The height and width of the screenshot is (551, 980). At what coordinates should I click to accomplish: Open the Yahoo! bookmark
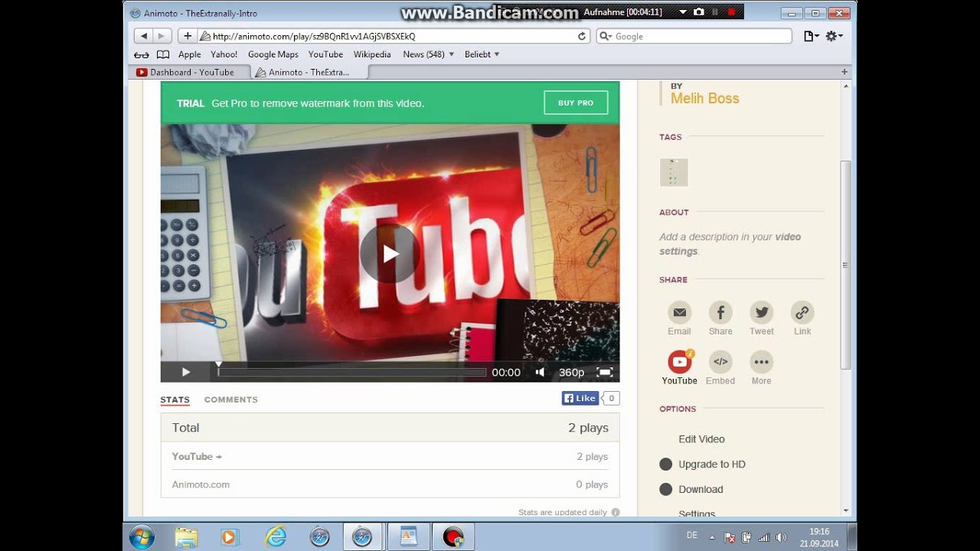224,54
